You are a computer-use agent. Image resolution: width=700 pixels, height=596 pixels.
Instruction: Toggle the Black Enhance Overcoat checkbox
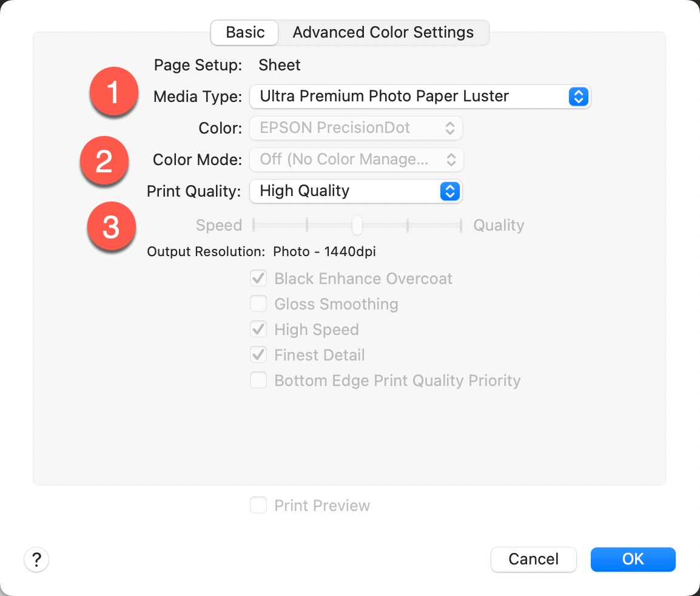pos(258,279)
